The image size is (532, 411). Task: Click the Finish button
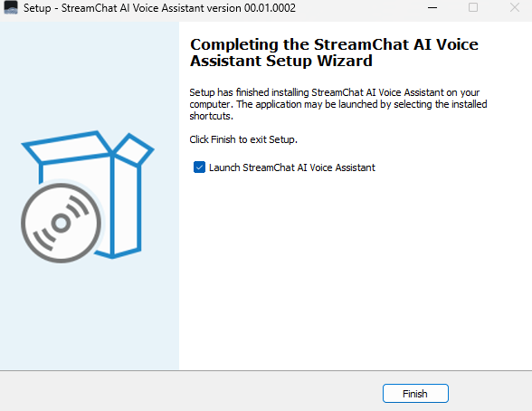point(415,394)
